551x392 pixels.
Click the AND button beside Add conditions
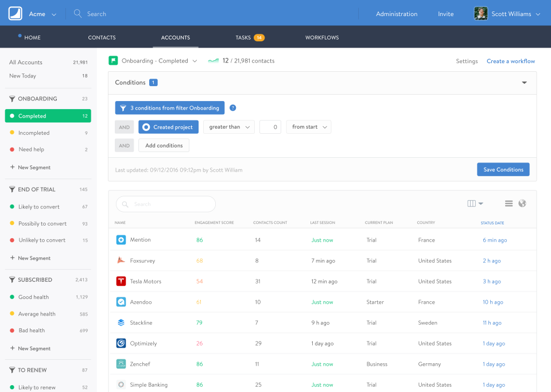click(x=124, y=145)
